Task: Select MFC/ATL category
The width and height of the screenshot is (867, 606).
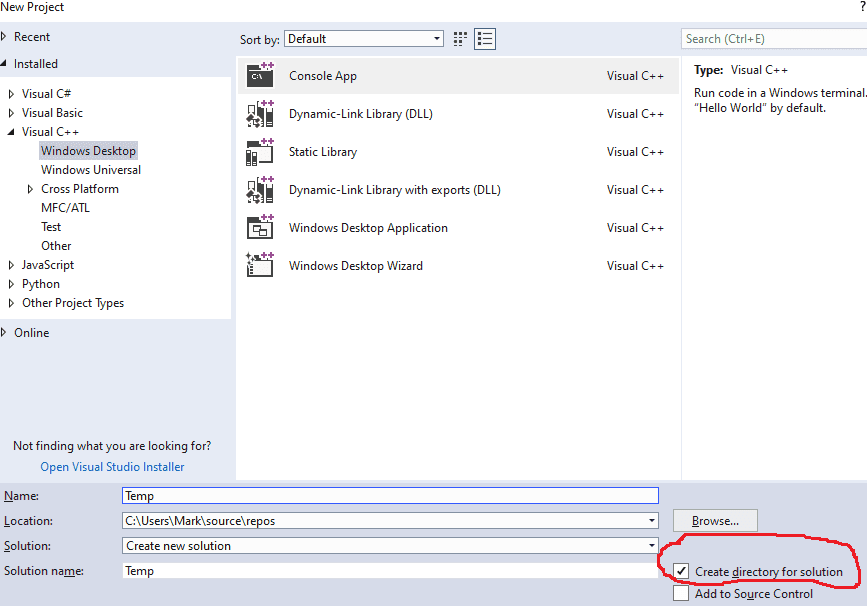Action: [x=65, y=208]
